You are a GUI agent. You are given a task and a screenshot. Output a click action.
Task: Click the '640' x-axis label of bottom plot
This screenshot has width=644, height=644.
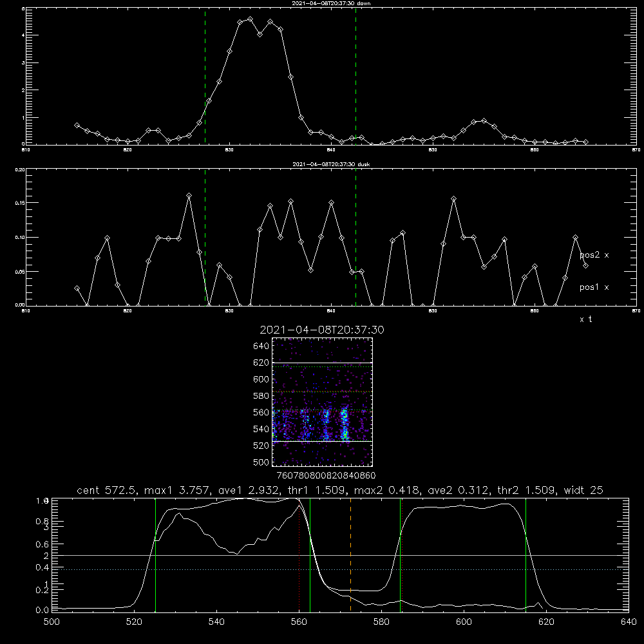pyautogui.click(x=629, y=622)
